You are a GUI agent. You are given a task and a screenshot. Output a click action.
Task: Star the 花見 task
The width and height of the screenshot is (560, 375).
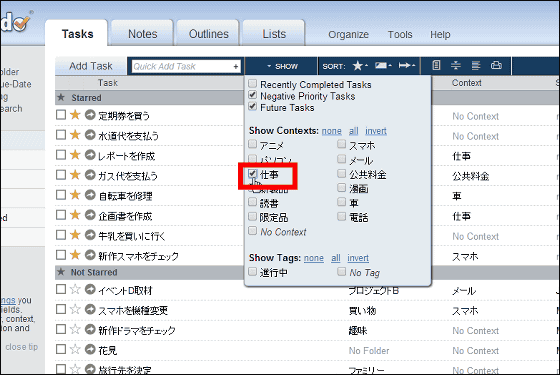click(x=75, y=349)
